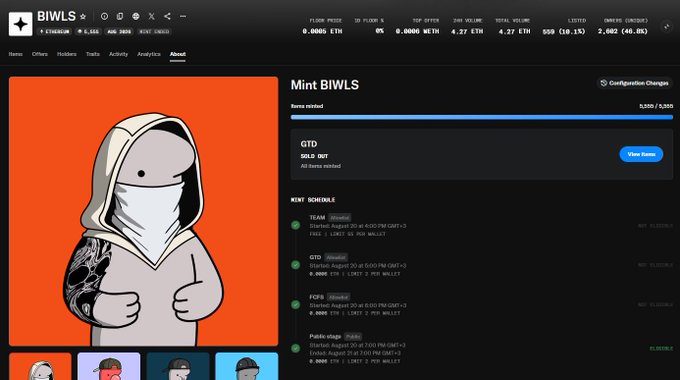The width and height of the screenshot is (680, 380).
Task: Open Configuration Changes
Action: point(634,83)
